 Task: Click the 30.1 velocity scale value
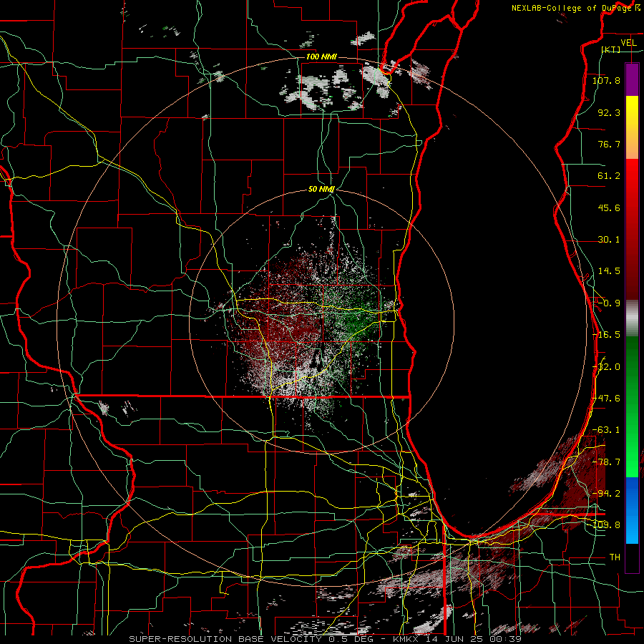[x=609, y=240]
